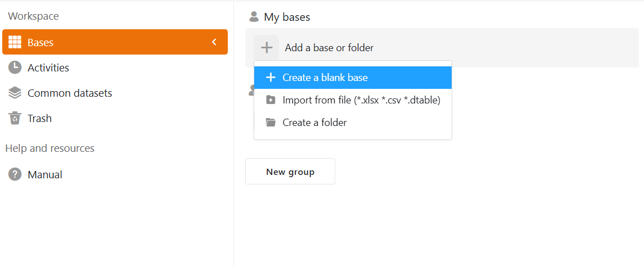This screenshot has width=644, height=266.
Task: Click the folder icon beside Create a folder
Action: 271,123
